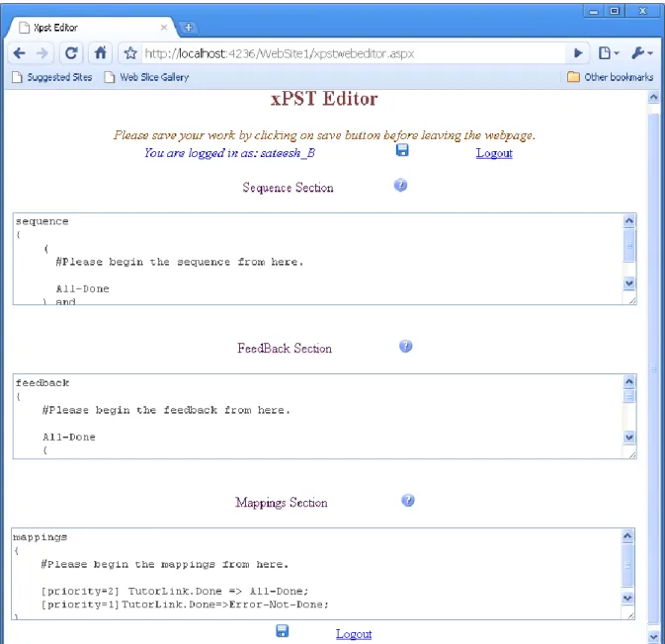Viewport: 665px width, 644px height.
Task: Close the browser window
Action: pos(643,11)
